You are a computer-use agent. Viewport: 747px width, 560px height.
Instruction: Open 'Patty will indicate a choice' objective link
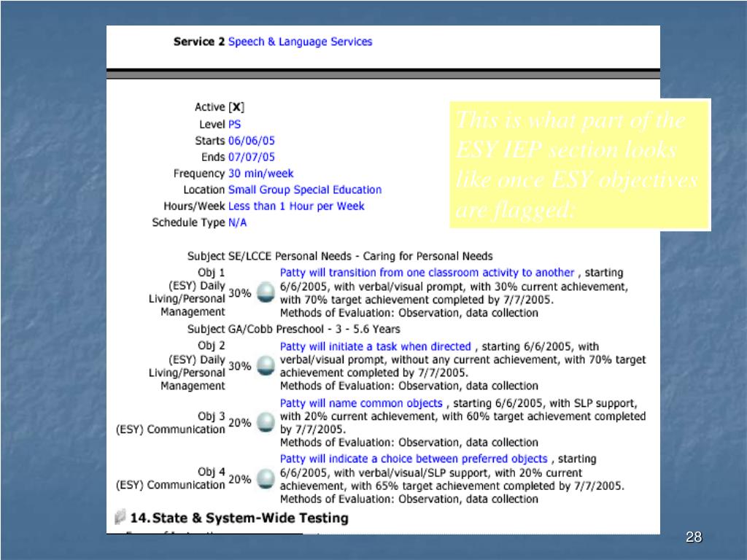coord(414,459)
